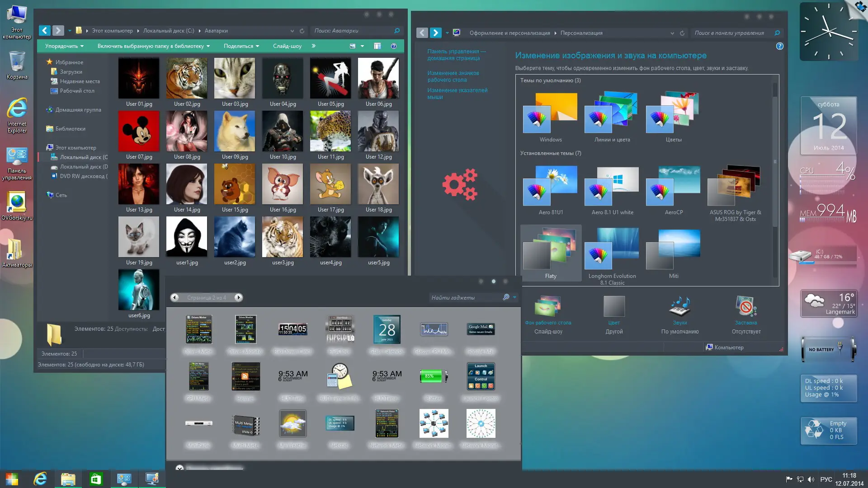
Task: Click the Цвет color swatch
Action: click(614, 307)
